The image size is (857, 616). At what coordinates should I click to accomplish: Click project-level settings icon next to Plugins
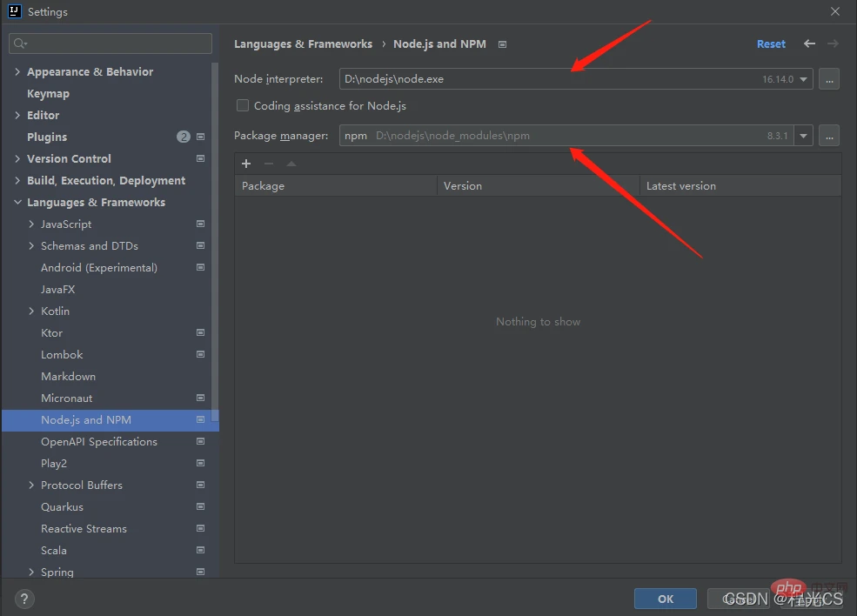[201, 137]
